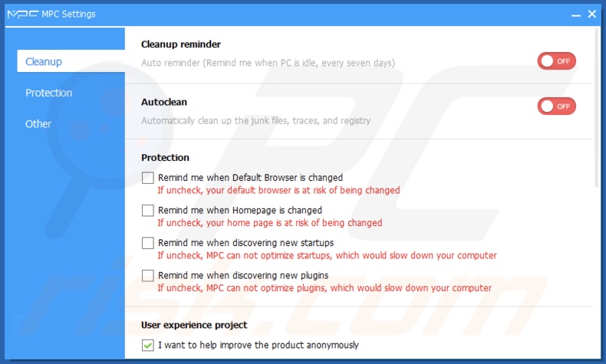Click the Autoclean section heading
The image size is (606, 364).
tap(164, 102)
